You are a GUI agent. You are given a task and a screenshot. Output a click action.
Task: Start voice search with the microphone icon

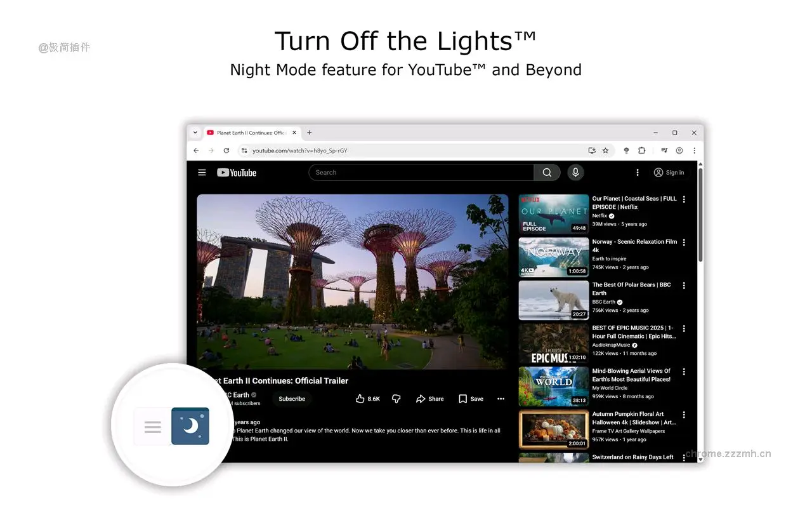pyautogui.click(x=575, y=173)
